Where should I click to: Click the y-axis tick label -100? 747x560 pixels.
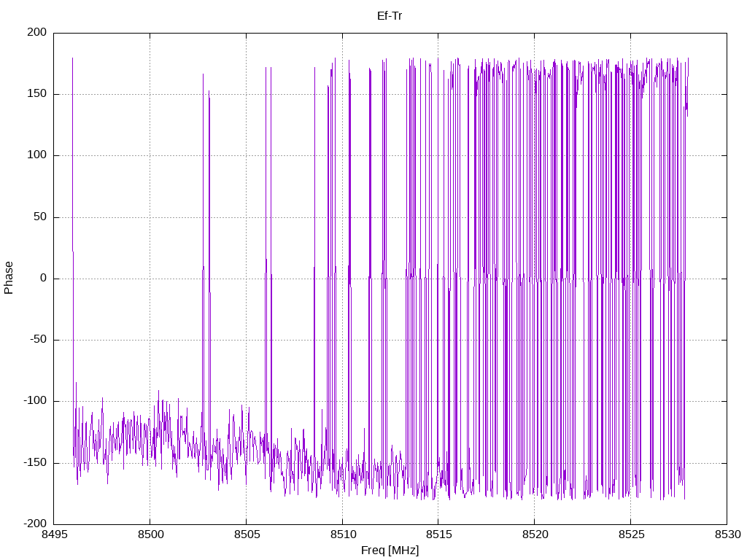tap(35, 401)
